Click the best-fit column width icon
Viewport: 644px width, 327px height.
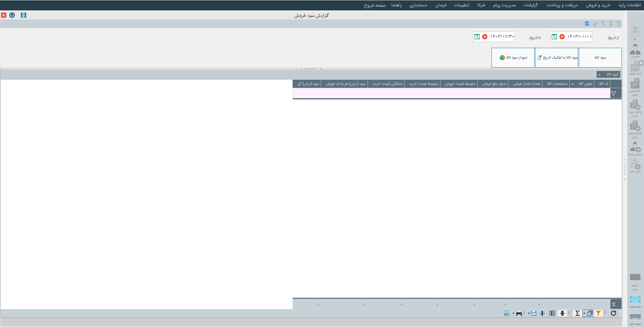[x=543, y=313]
